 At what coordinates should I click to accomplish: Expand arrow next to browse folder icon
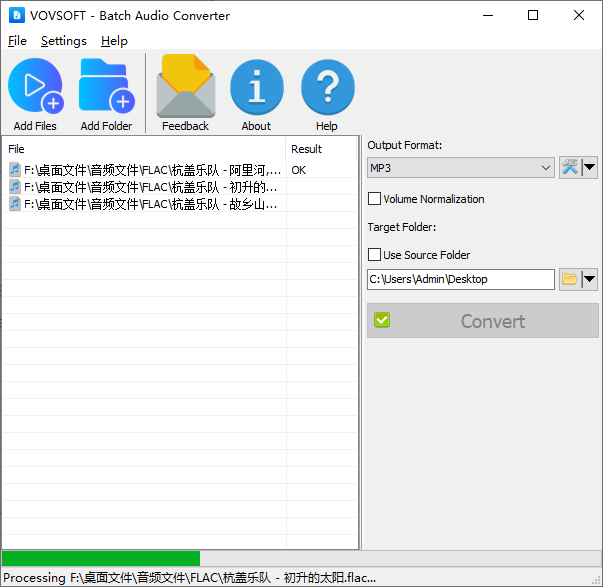590,279
